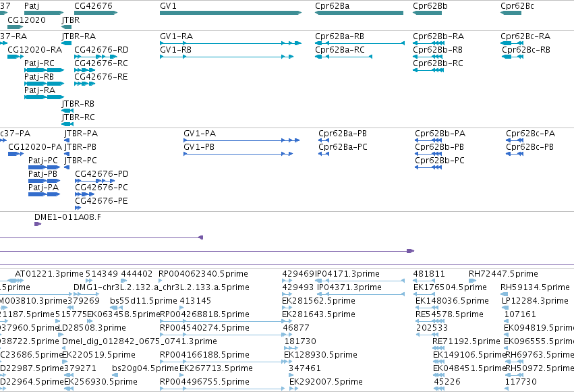Click the CG12020-RA transcript
This screenshot has width=574, height=392.
click(x=16, y=57)
